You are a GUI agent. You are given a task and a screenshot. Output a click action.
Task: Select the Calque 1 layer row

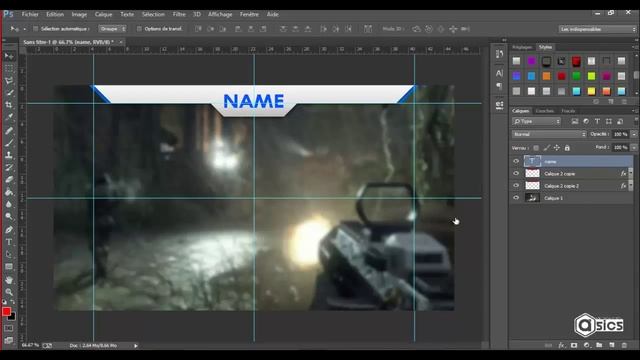point(571,198)
